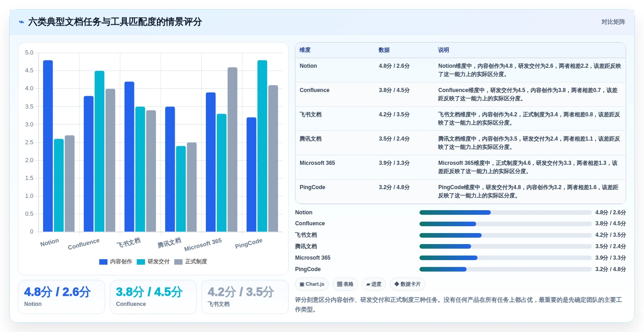Click Notion's blue 内容创作 bar in chart

(48, 146)
